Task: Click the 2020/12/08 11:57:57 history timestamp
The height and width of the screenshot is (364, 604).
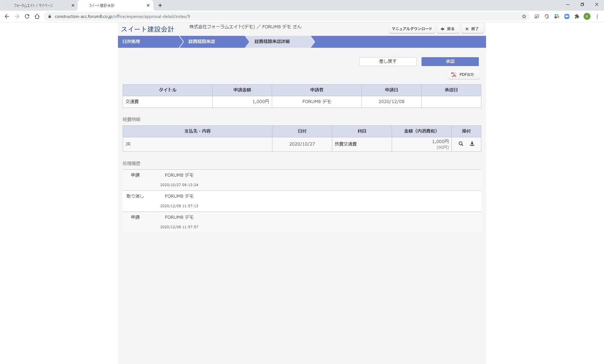Action: point(179,227)
